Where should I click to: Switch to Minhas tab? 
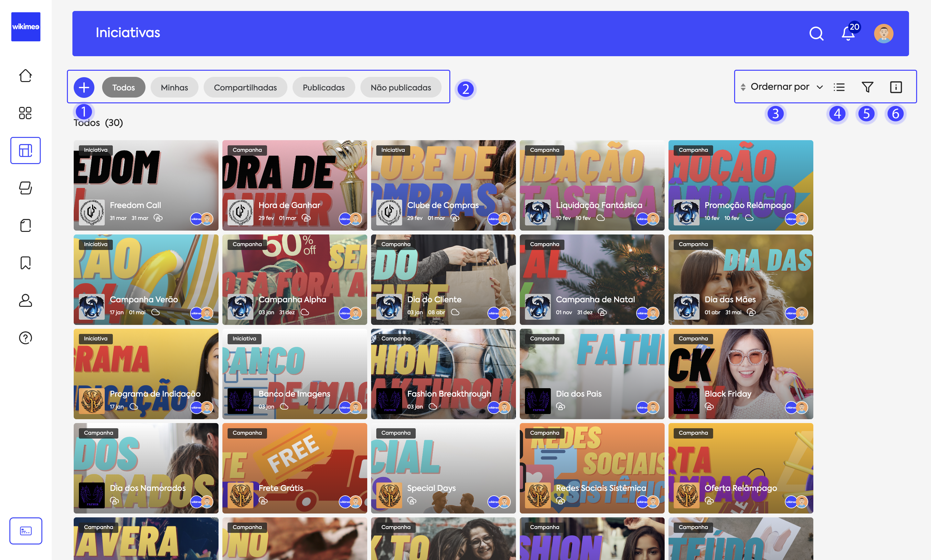coord(174,88)
